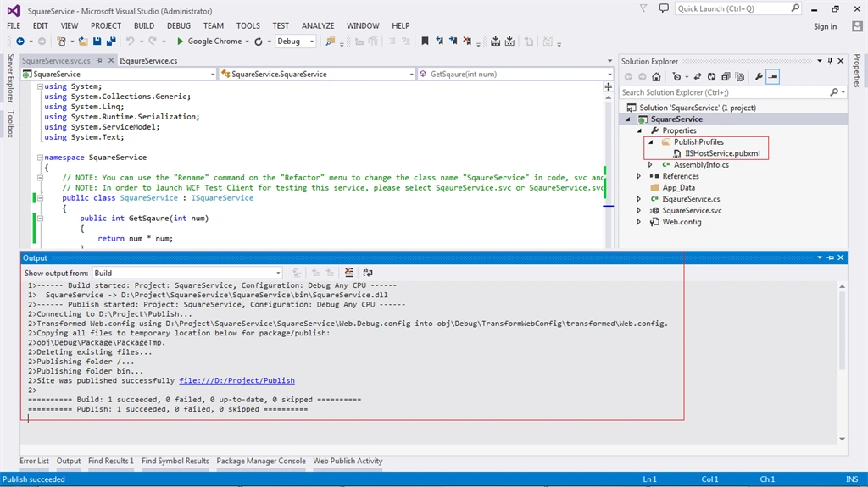The image size is (868, 487).
Task: Collapse the using directives outlining block
Action: click(x=40, y=87)
